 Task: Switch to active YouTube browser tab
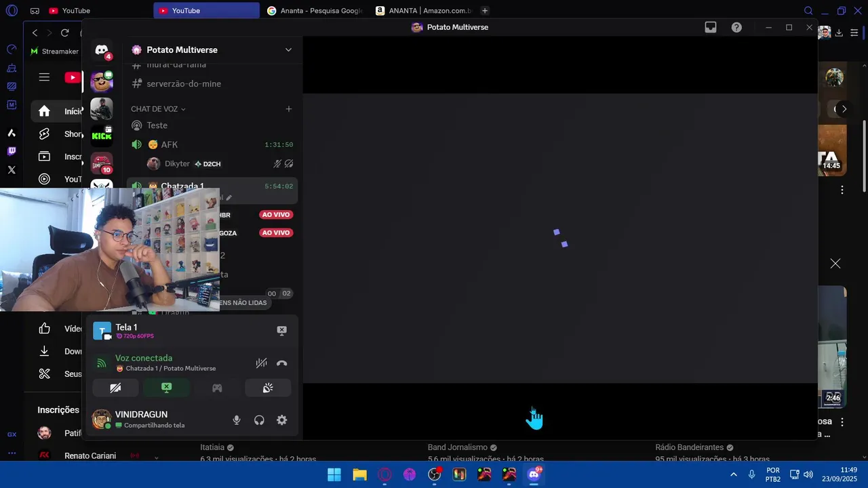(x=207, y=11)
